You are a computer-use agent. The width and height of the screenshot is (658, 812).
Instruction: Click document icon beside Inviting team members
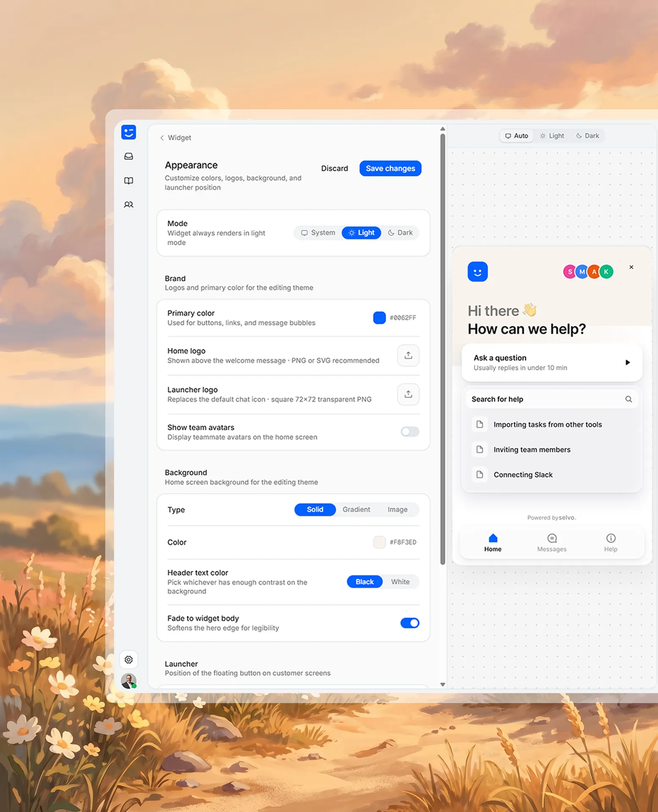coord(479,450)
